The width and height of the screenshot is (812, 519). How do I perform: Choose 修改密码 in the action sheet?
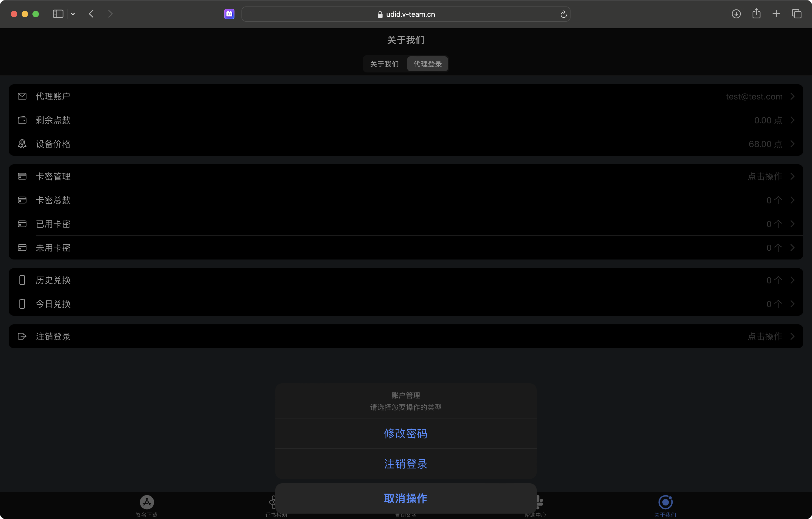406,434
